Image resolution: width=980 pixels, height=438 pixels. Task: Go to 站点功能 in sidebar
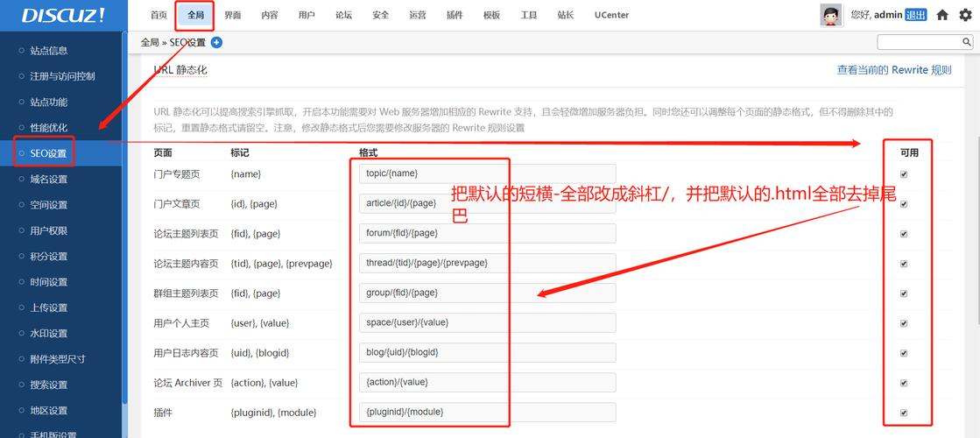tap(49, 102)
